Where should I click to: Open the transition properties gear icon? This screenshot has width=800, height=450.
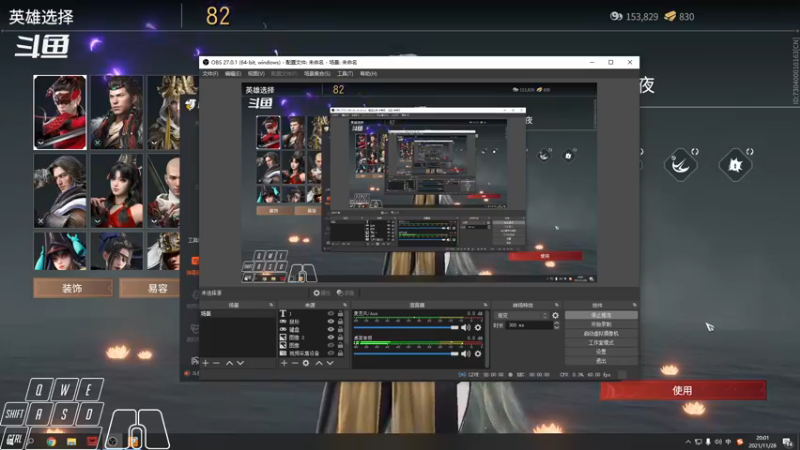point(555,315)
